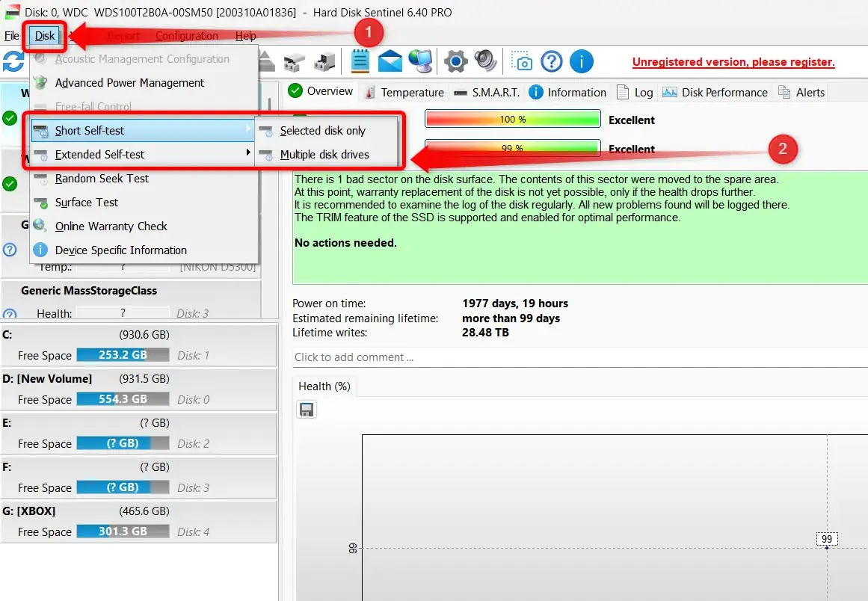
Task: Switch to the Disk Performance tab
Action: 715,93
